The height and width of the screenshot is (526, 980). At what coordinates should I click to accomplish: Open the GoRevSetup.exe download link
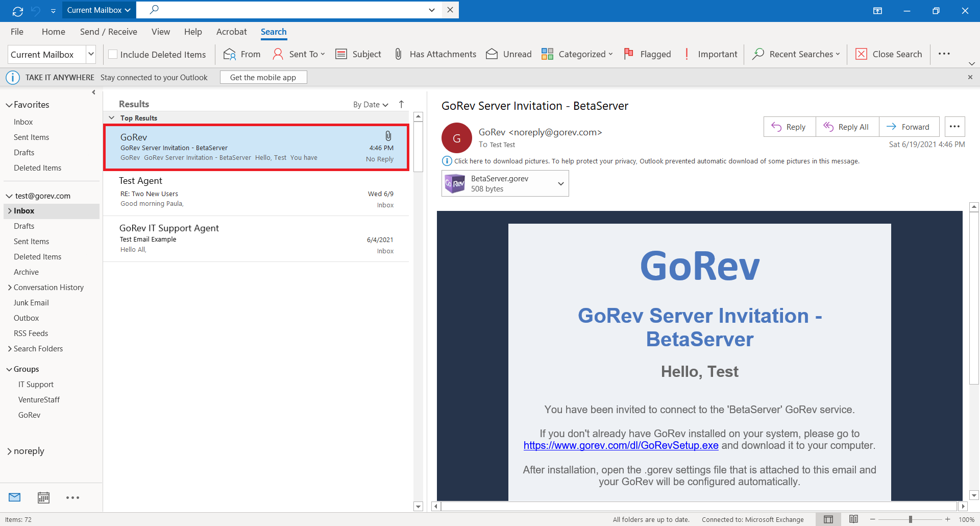coord(621,445)
